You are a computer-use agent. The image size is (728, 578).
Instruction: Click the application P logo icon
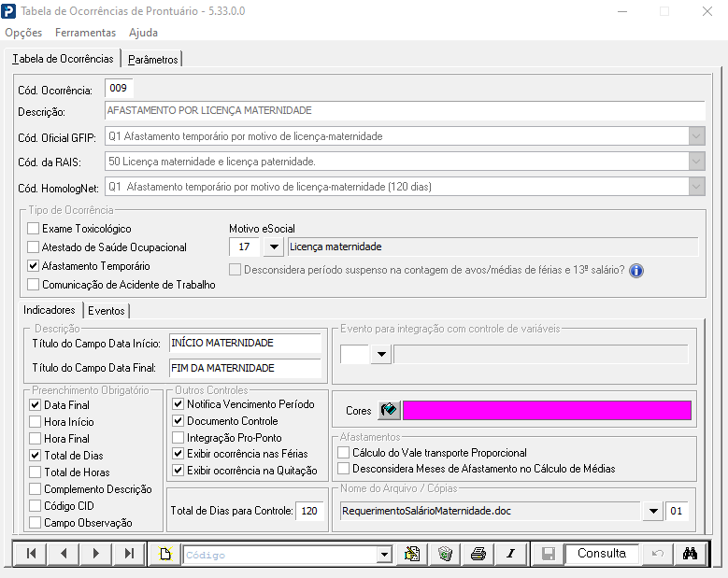pos(8,11)
